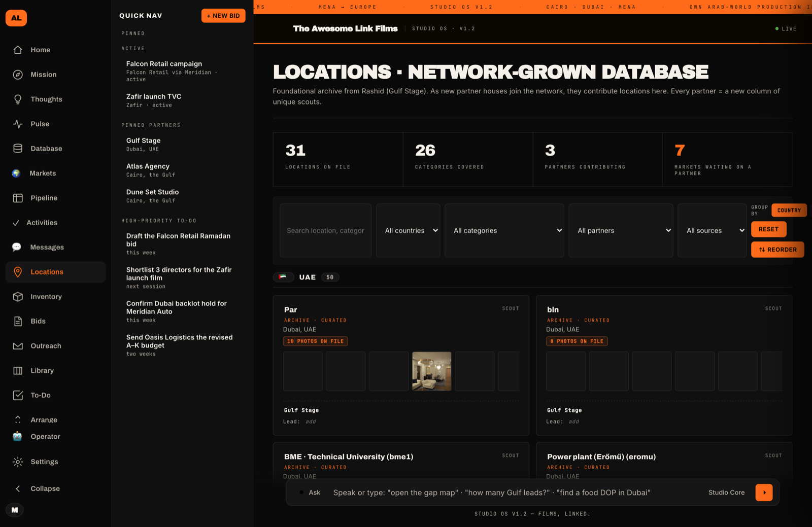Click the Bids document icon
The width and height of the screenshot is (812, 527).
[18, 321]
